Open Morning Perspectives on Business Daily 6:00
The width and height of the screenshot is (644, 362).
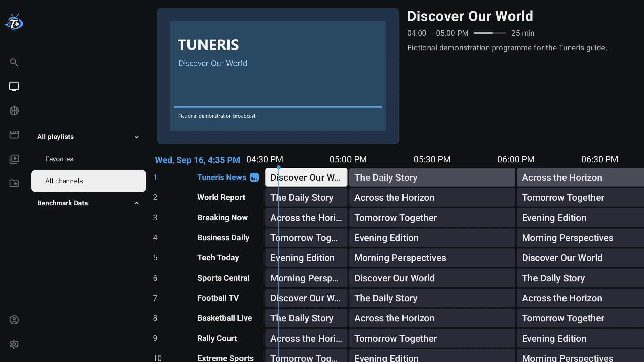[580, 238]
